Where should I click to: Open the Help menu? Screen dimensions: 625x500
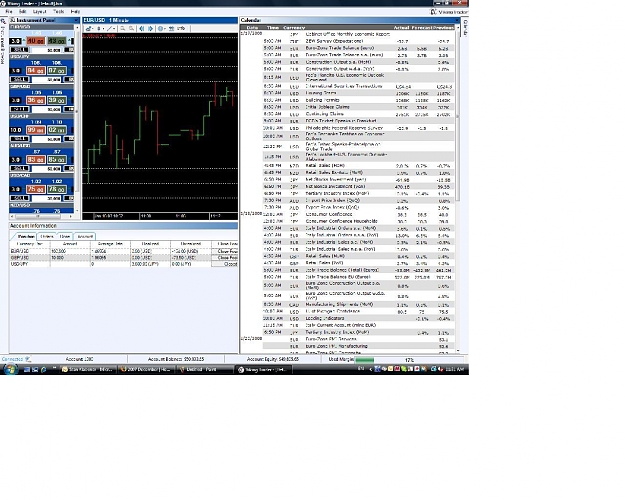click(75, 12)
